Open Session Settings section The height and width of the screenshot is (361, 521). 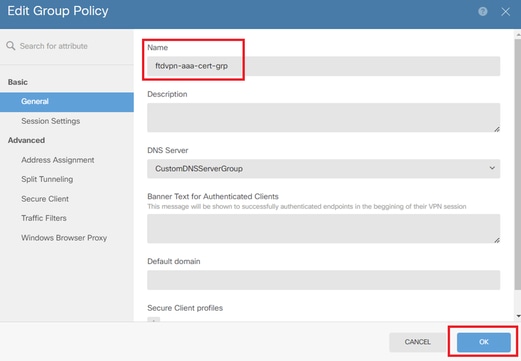pos(51,121)
